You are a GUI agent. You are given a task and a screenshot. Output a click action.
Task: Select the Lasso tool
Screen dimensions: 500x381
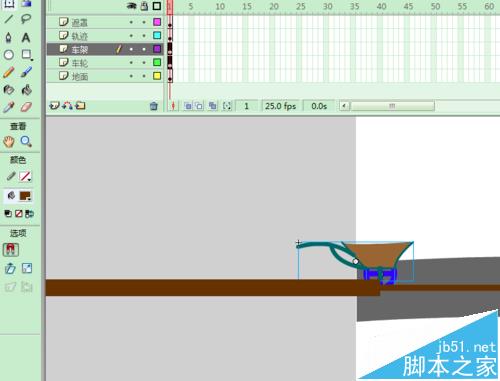(x=26, y=19)
